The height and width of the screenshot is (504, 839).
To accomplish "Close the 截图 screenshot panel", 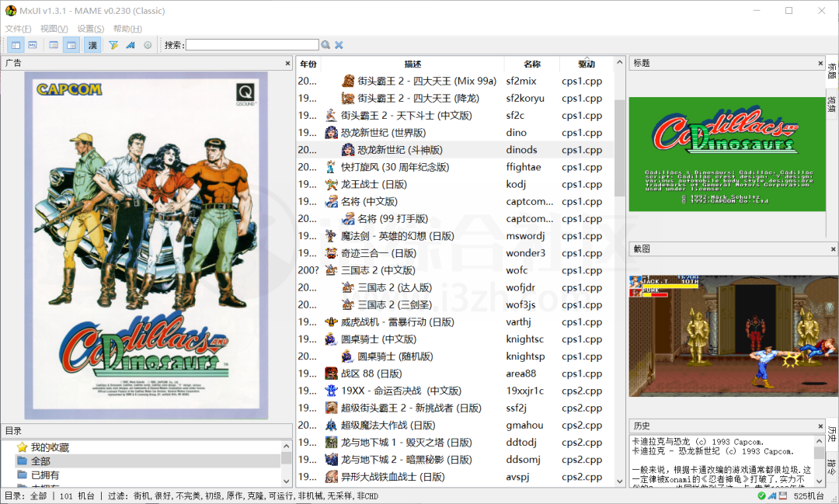I will click(x=833, y=249).
